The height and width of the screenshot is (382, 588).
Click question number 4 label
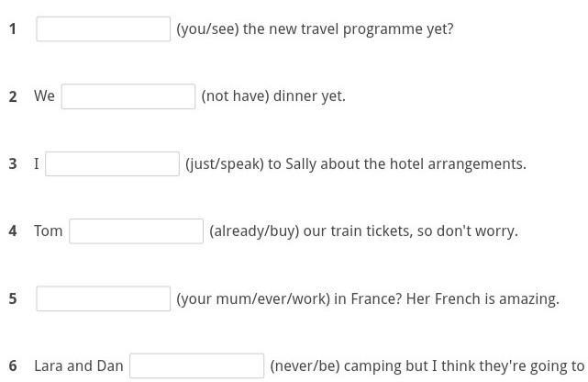[13, 230]
